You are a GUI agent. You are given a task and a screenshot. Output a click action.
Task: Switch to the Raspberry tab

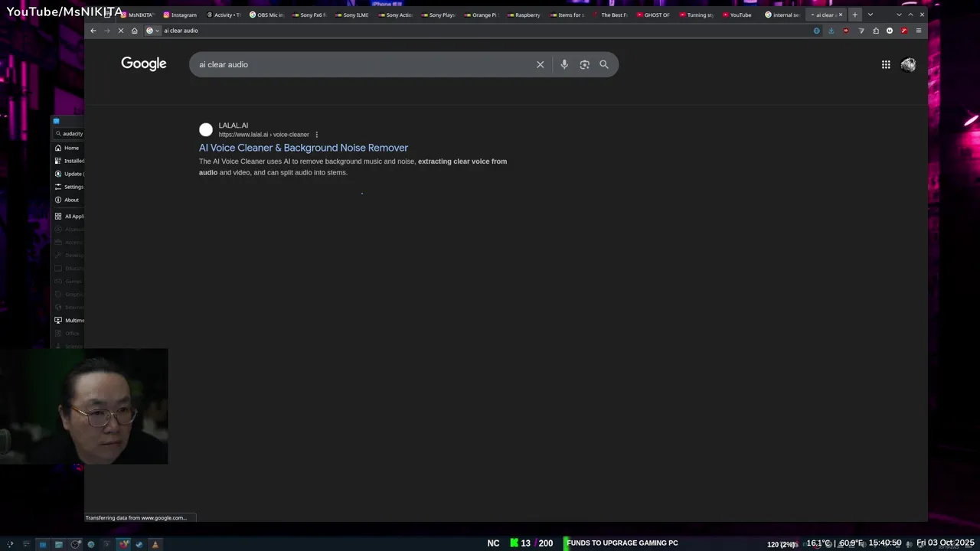pos(524,15)
